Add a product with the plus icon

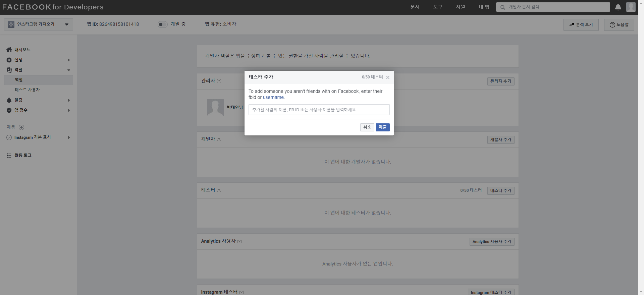coord(21,127)
